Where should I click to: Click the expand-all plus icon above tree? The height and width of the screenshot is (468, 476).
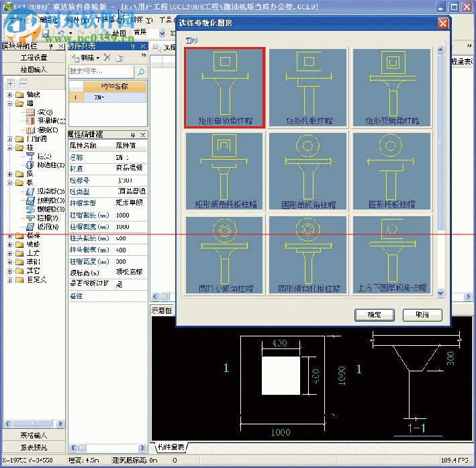click(11, 83)
